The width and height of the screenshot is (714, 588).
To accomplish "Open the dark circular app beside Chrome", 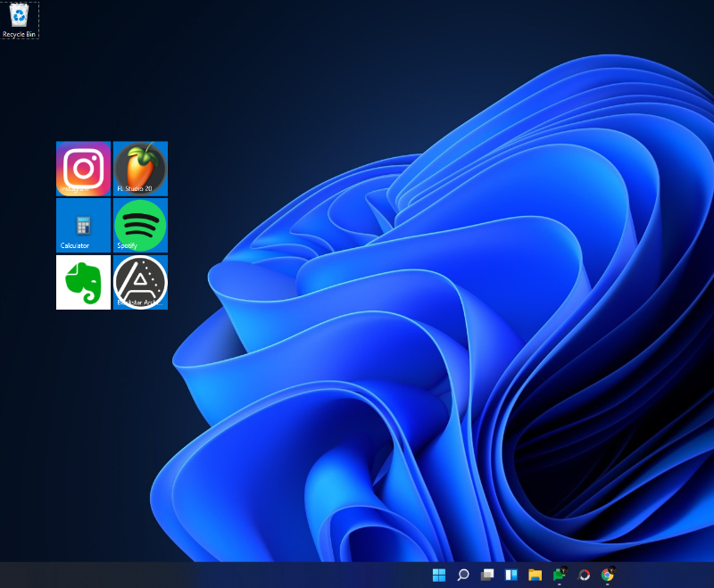I will [585, 576].
